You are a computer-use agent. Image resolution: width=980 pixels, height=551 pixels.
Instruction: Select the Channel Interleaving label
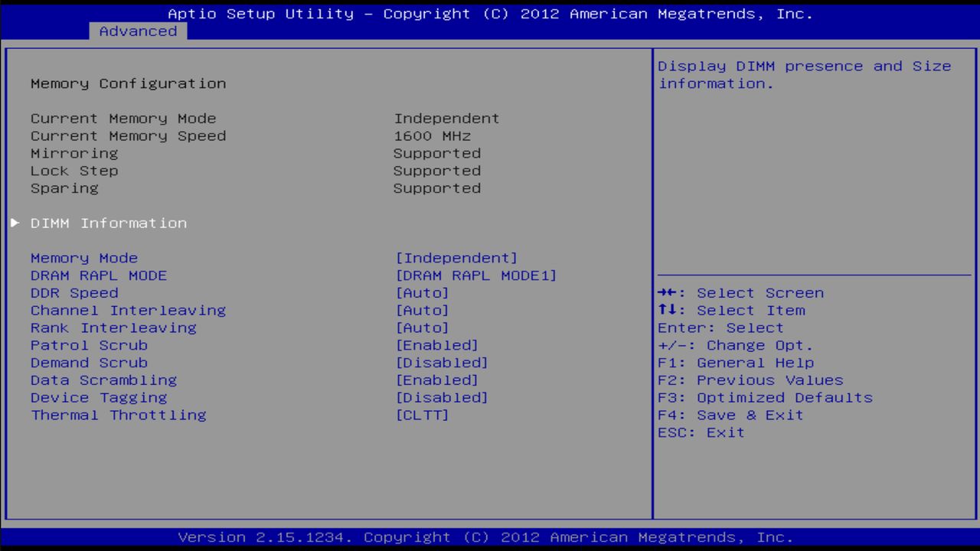[128, 310]
